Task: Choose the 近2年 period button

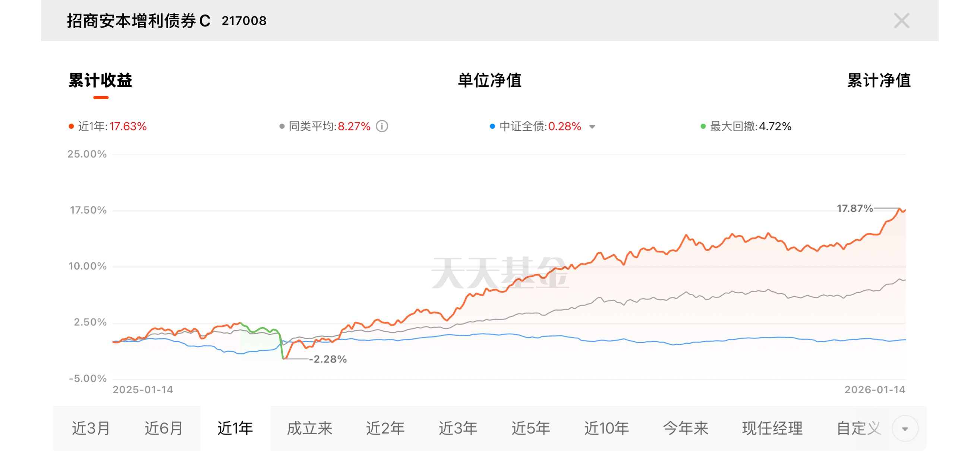Action: (x=385, y=429)
